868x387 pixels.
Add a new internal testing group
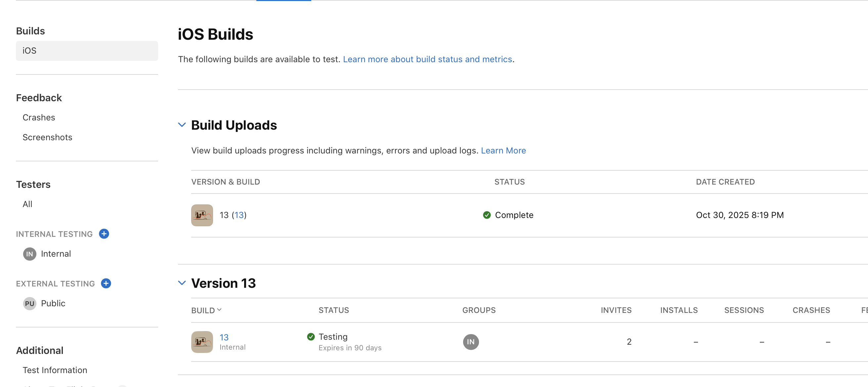[x=104, y=234]
